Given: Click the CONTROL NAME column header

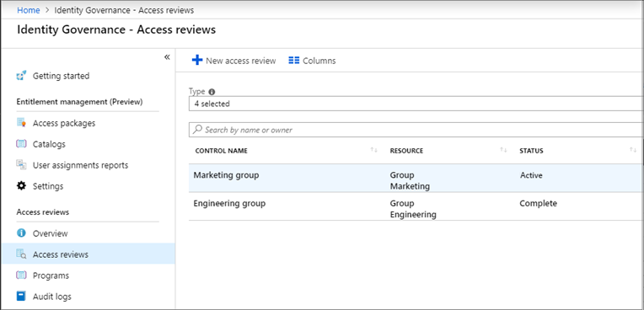Looking at the screenshot, I should 222,151.
